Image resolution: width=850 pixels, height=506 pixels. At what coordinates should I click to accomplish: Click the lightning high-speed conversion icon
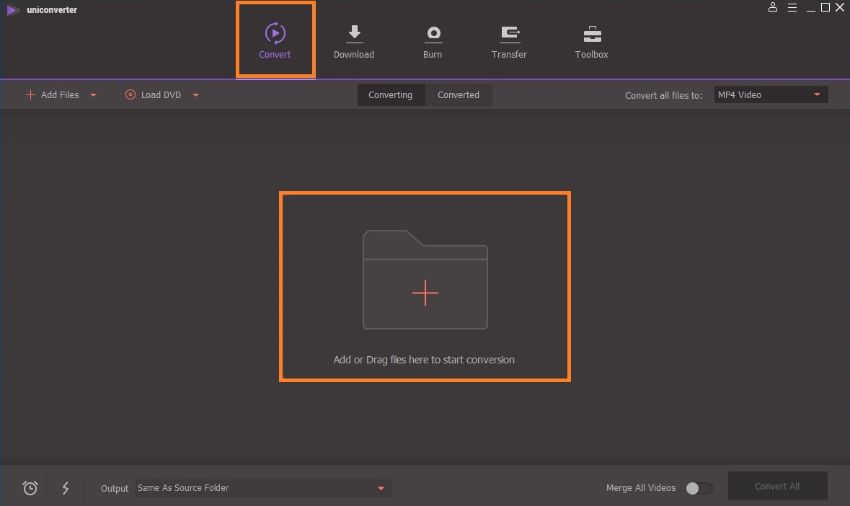[x=66, y=488]
